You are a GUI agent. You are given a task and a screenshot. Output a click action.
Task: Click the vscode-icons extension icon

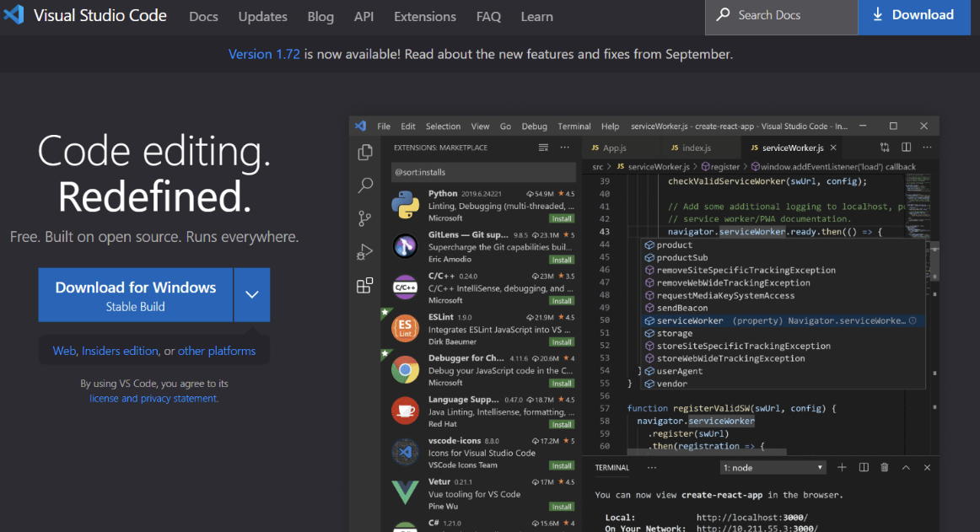405,452
